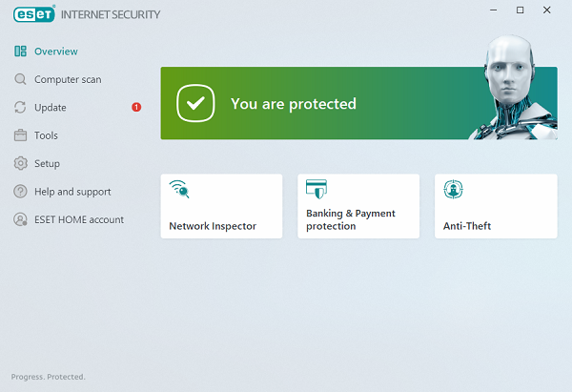The image size is (572, 392).
Task: Click the Computer scan magnifier icon
Action: pos(20,79)
